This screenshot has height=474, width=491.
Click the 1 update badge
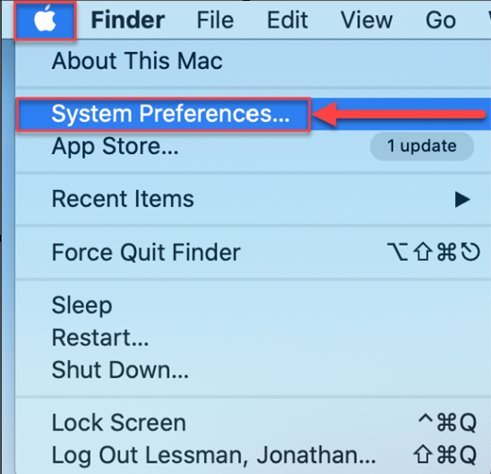[x=422, y=146]
